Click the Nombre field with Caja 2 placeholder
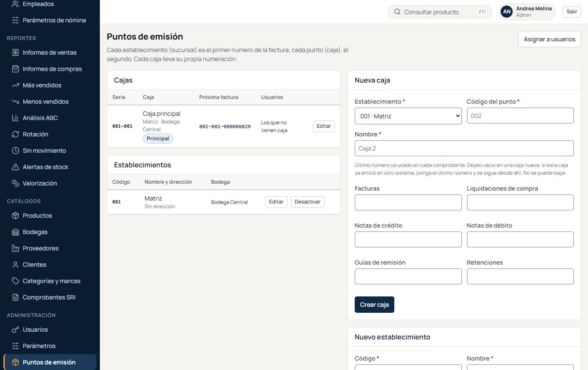The image size is (588, 370). [464, 148]
